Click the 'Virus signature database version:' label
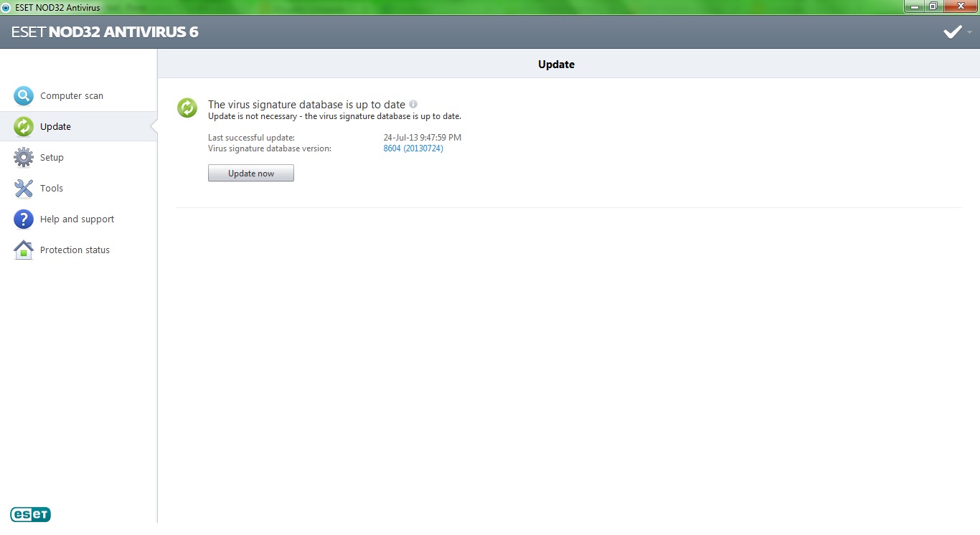Image resolution: width=980 pixels, height=535 pixels. (270, 148)
